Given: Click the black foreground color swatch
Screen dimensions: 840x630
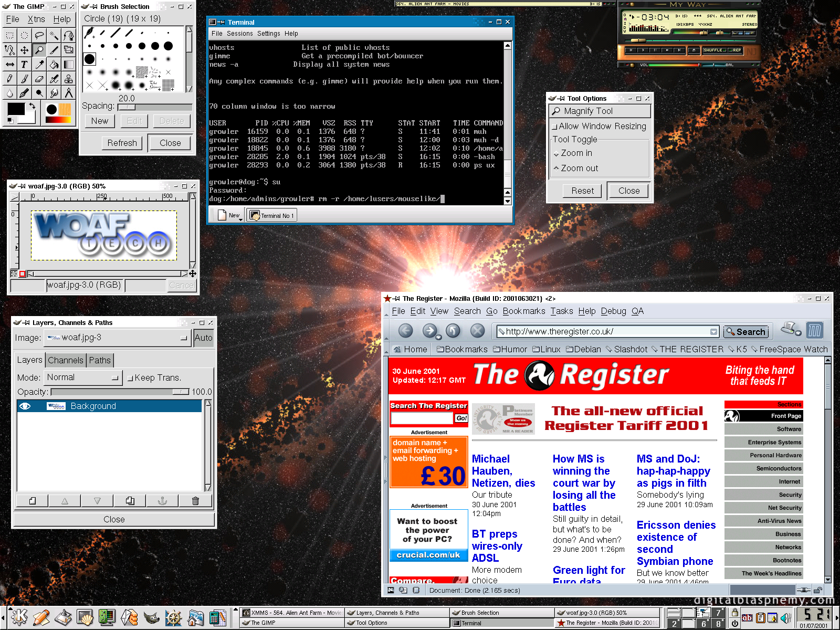Looking at the screenshot, I should [16, 109].
